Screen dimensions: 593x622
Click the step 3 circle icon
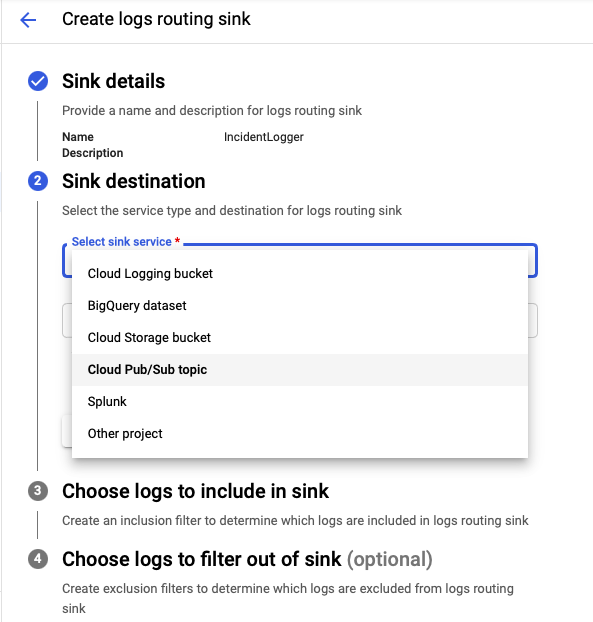click(x=38, y=491)
